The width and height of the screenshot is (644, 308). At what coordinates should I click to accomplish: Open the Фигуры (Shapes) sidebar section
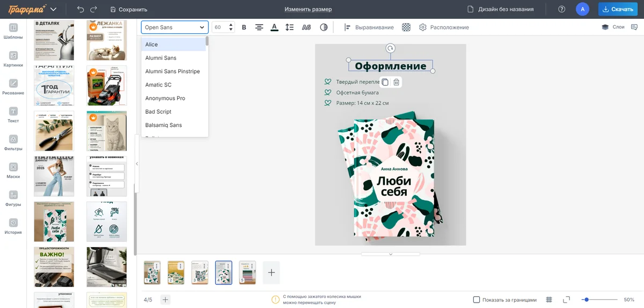13,198
